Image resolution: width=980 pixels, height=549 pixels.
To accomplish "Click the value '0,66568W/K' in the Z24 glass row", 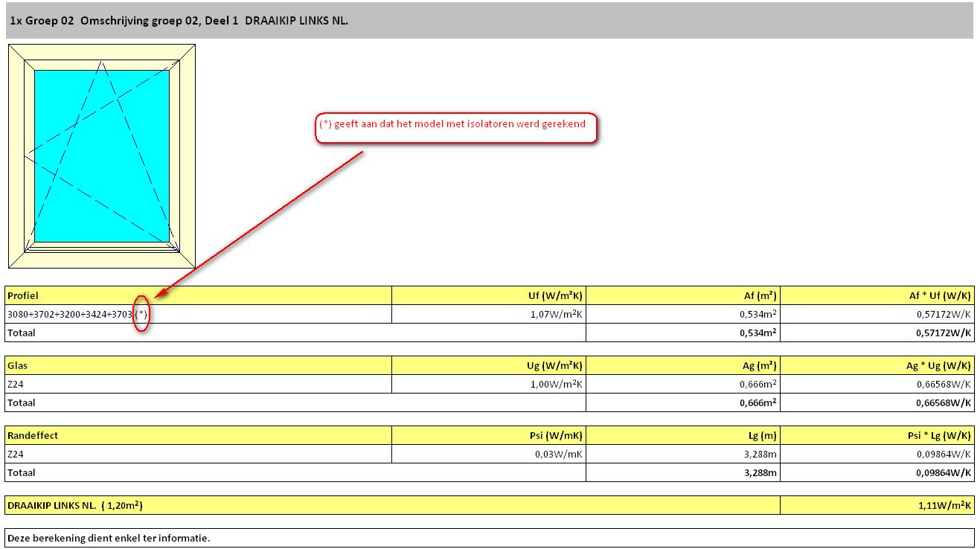I will pyautogui.click(x=944, y=384).
